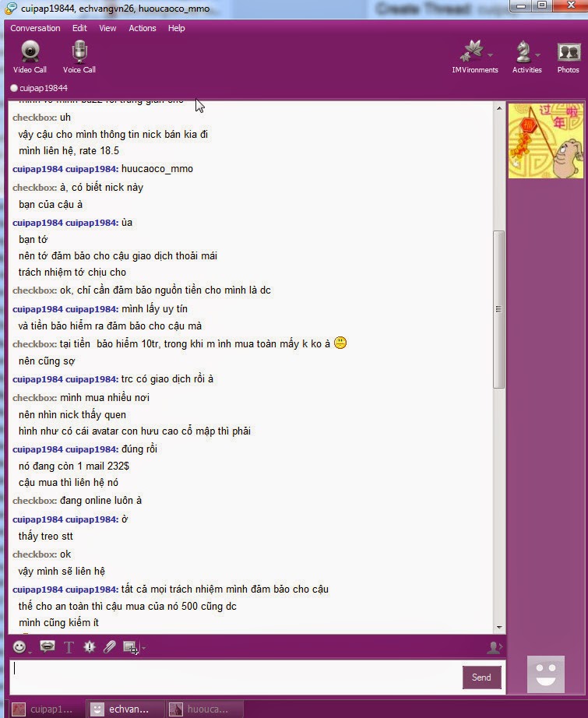The height and width of the screenshot is (718, 588).
Task: Send a Buzz with the burst icon
Action: 90,646
